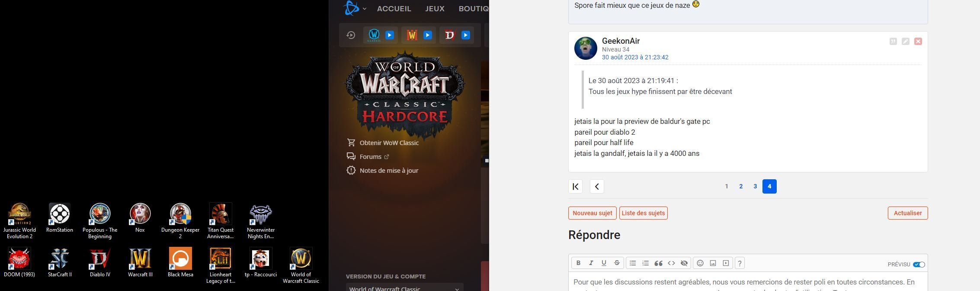Image resolution: width=980 pixels, height=291 pixels.
Task: Open GeekonAir's profile by username
Action: click(621, 41)
